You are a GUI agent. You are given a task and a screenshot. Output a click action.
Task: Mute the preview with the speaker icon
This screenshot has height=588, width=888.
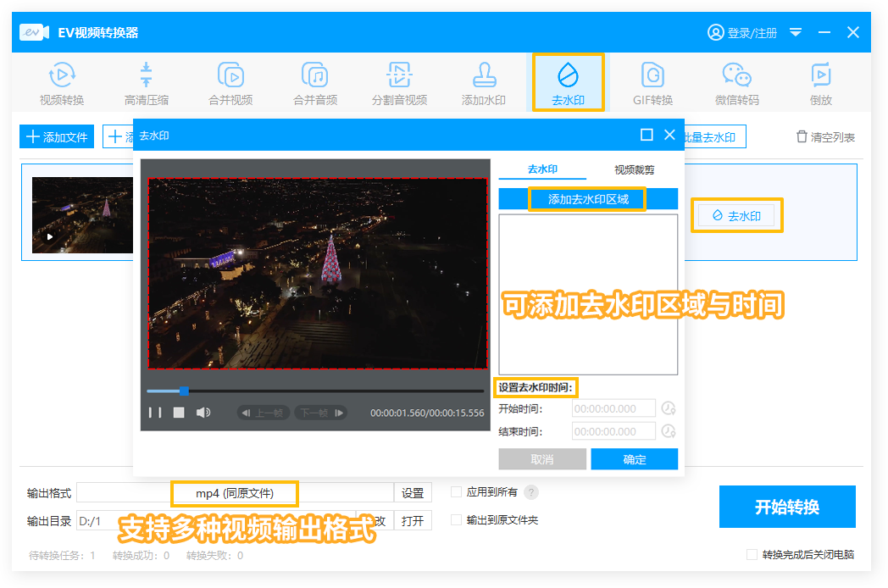click(203, 413)
